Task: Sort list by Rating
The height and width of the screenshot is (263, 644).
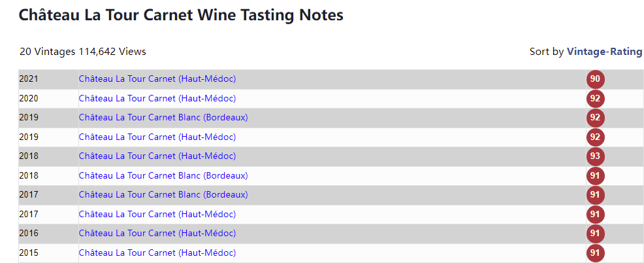Action: 626,52
